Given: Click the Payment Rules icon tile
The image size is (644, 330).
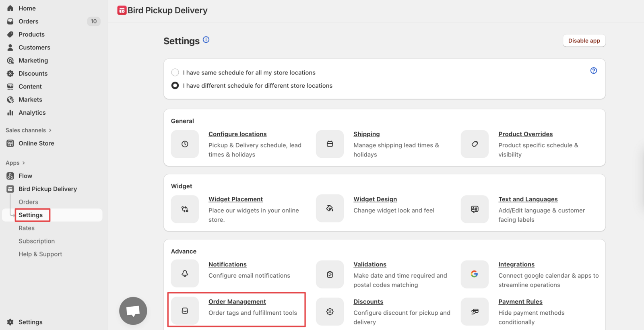Looking at the screenshot, I should [x=475, y=311].
